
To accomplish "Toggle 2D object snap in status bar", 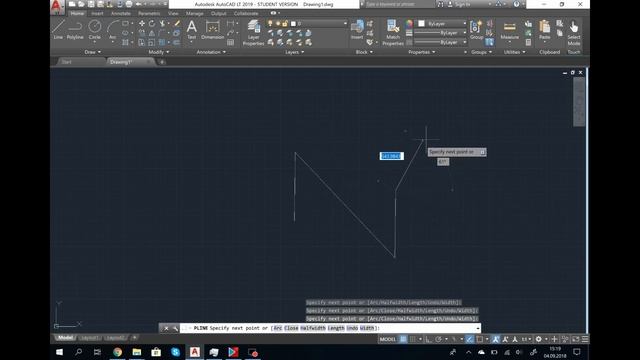I will (x=480, y=339).
